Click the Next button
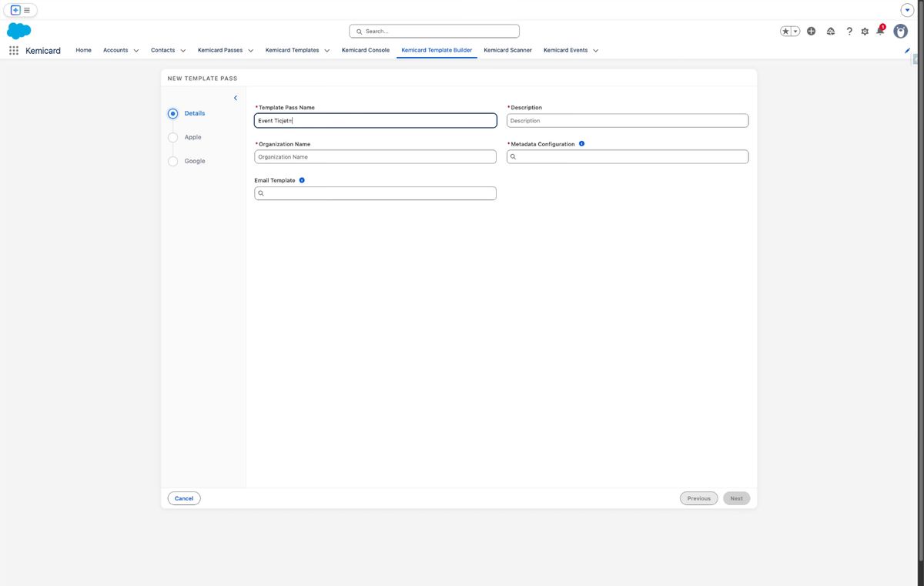Viewport: 924px width, 586px height. (736, 498)
